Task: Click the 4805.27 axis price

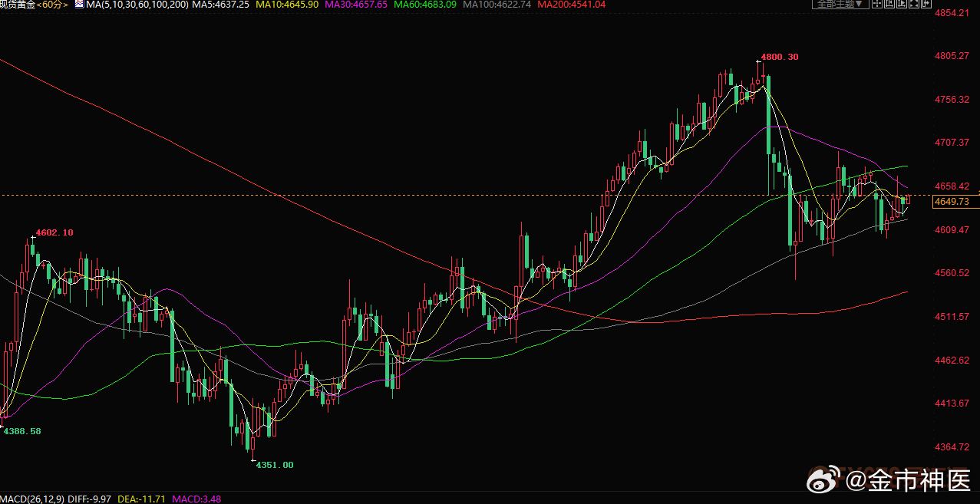Action: tap(952, 56)
